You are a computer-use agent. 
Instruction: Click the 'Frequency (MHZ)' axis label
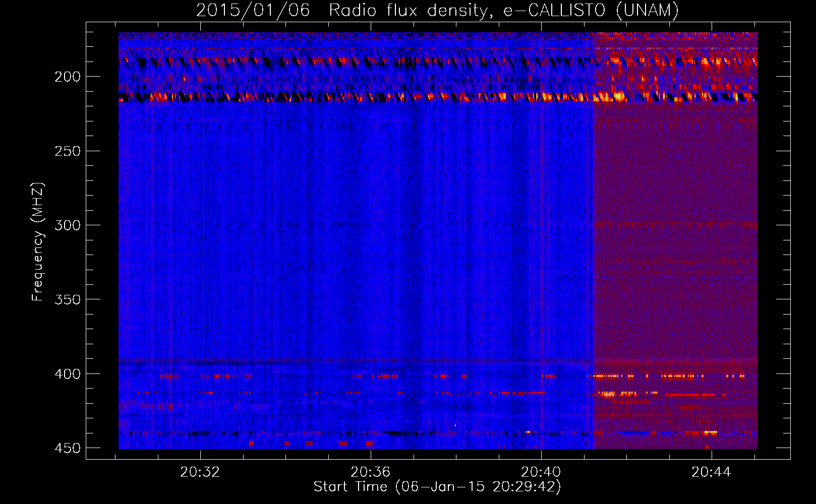[x=38, y=242]
